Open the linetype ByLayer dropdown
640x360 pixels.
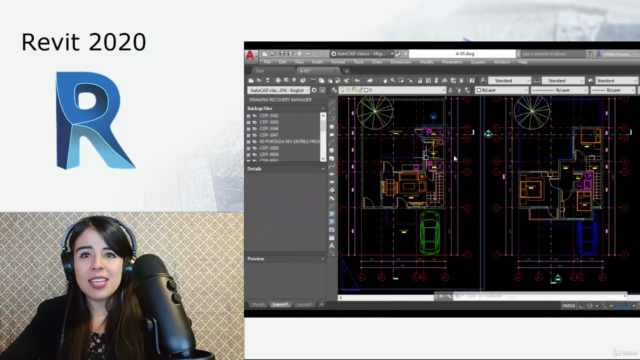[559, 90]
